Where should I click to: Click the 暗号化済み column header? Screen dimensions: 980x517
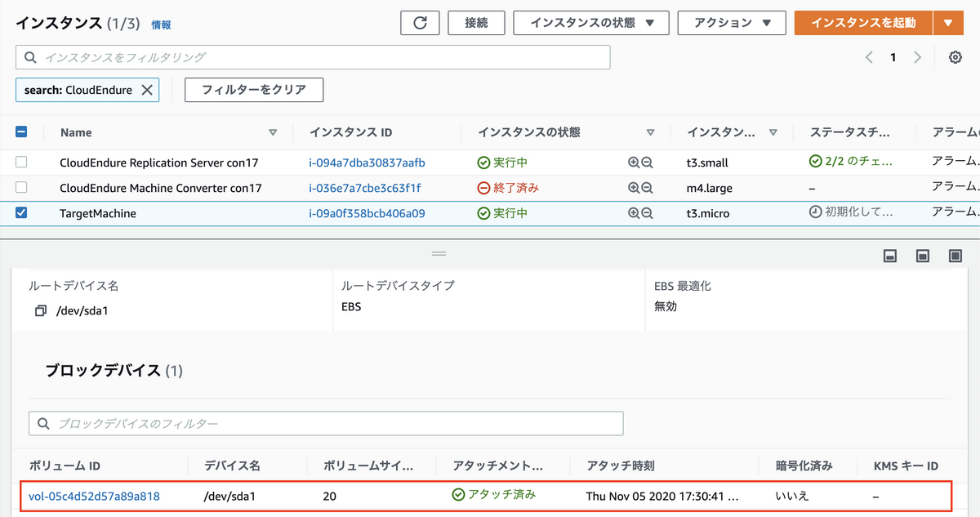coord(804,466)
